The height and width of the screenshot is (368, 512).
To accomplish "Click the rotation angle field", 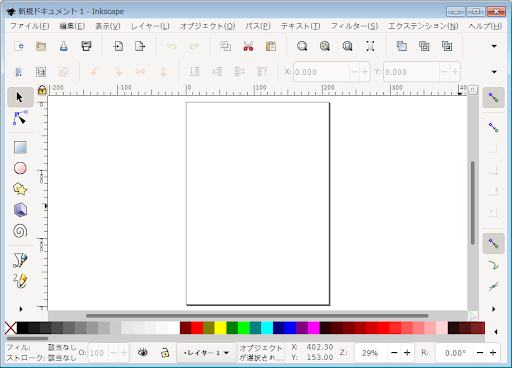I will 455,353.
